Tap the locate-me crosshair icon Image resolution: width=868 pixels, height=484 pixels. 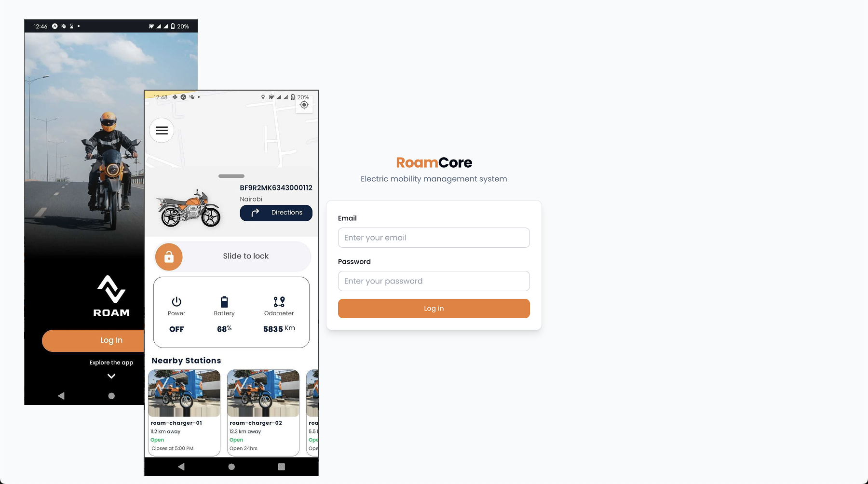304,105
